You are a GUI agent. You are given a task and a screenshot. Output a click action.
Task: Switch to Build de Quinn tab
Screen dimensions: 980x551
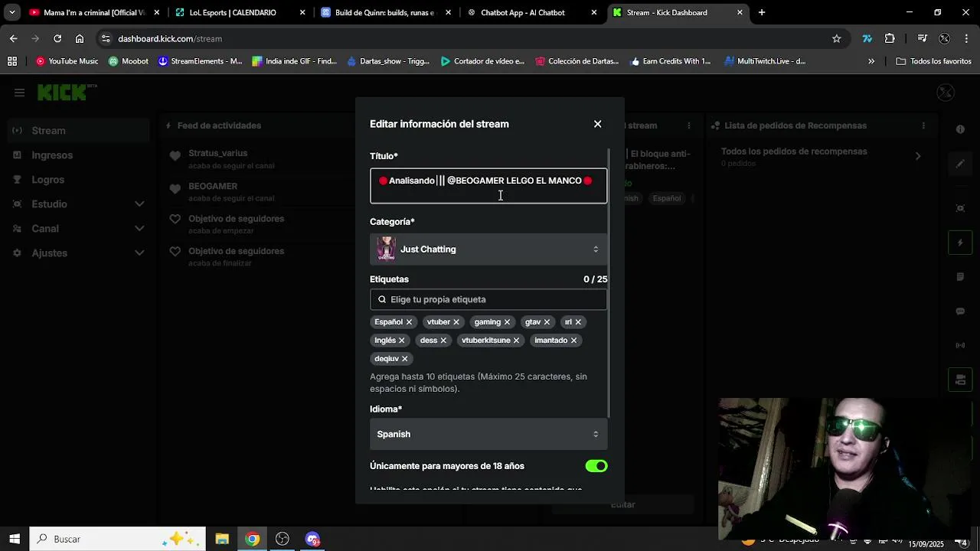[x=386, y=12]
